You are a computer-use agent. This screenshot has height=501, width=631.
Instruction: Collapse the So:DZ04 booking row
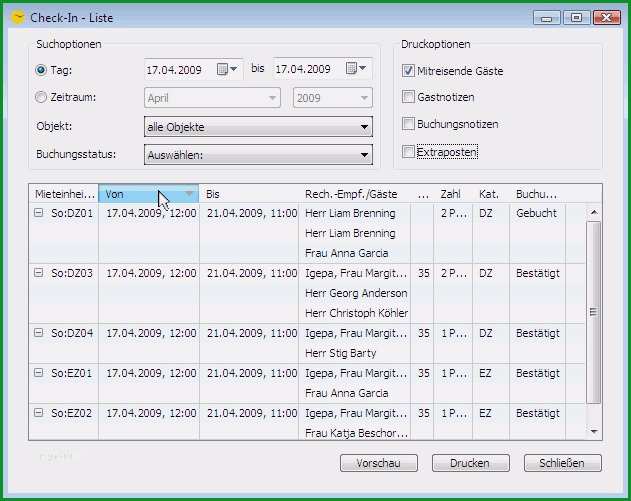(x=39, y=332)
